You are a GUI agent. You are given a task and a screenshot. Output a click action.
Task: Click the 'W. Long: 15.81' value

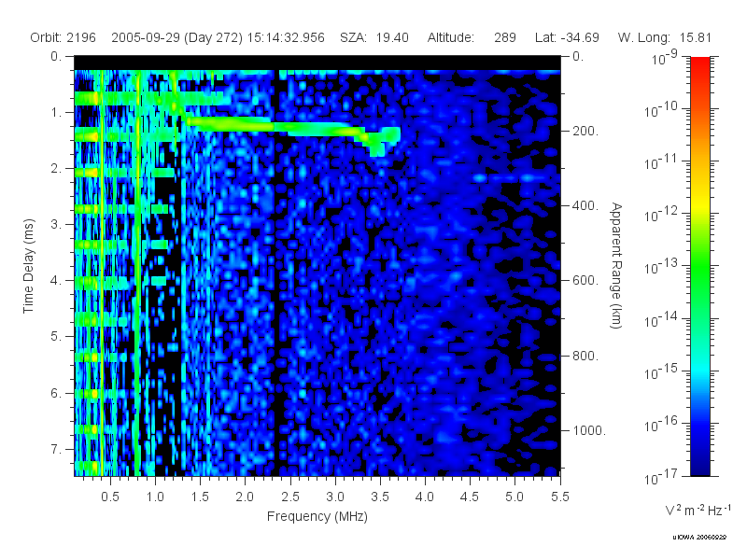pos(665,37)
